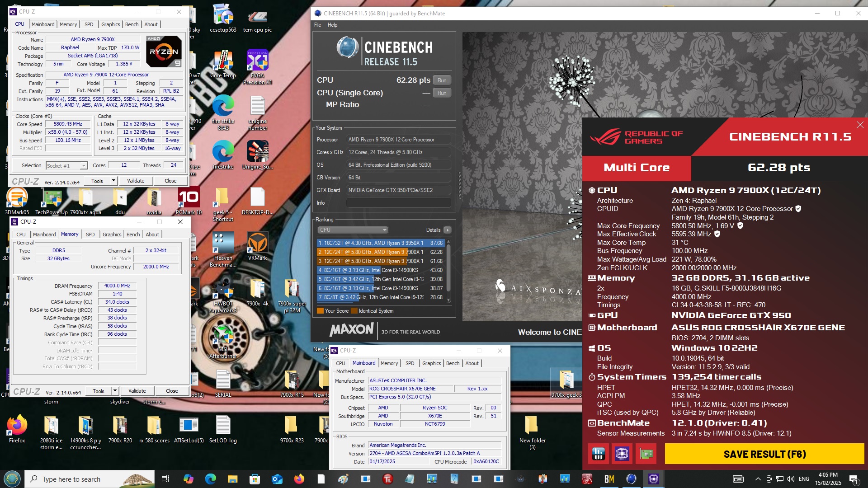868x488 pixels.
Task: Open ccsetup563 desktop icon
Action: [x=223, y=18]
